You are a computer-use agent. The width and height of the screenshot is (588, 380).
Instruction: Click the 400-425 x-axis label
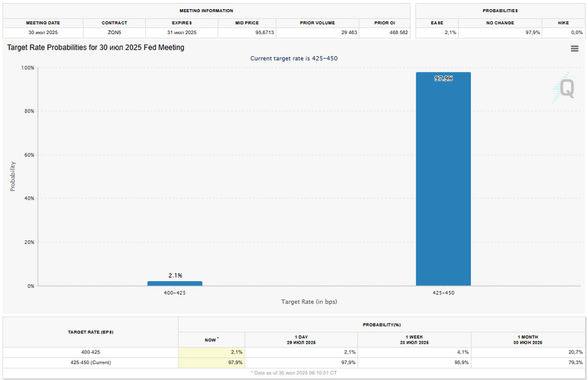pos(175,293)
